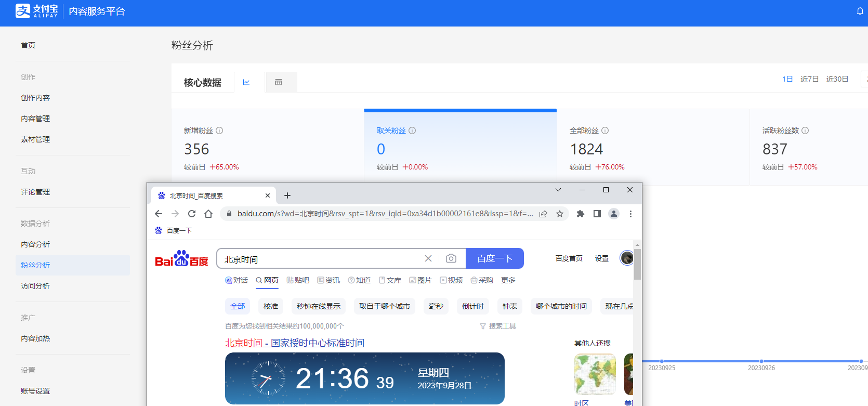Switch core data to table view
Viewport: 868px width, 406px height.
(x=279, y=82)
